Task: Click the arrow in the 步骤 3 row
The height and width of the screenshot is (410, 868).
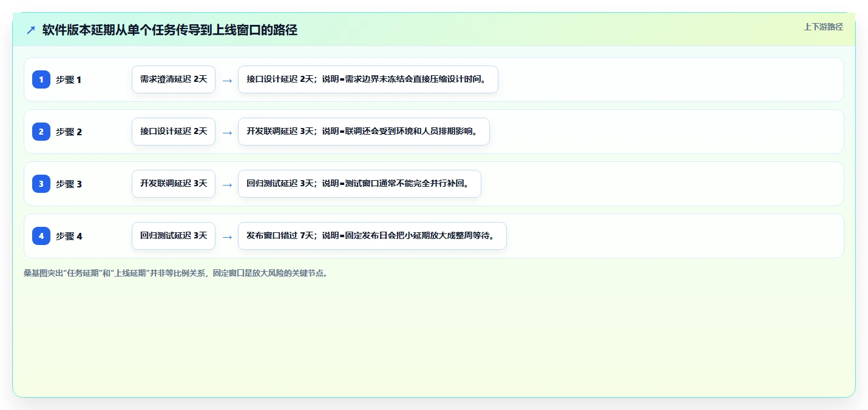Action: 227,185
